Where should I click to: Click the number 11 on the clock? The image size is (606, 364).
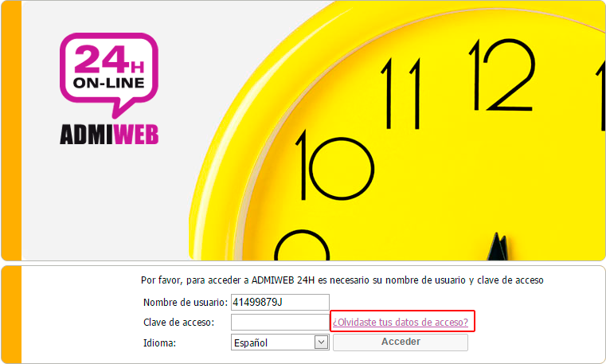[401, 93]
